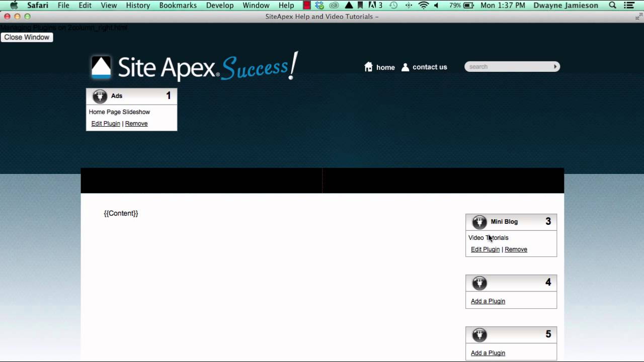Edit the Home Page Slideshow plugin

106,124
